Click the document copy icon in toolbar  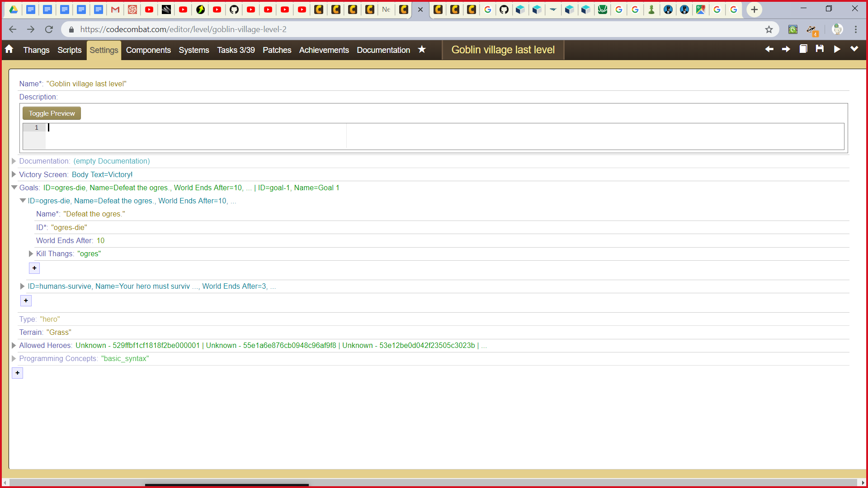pos(803,49)
